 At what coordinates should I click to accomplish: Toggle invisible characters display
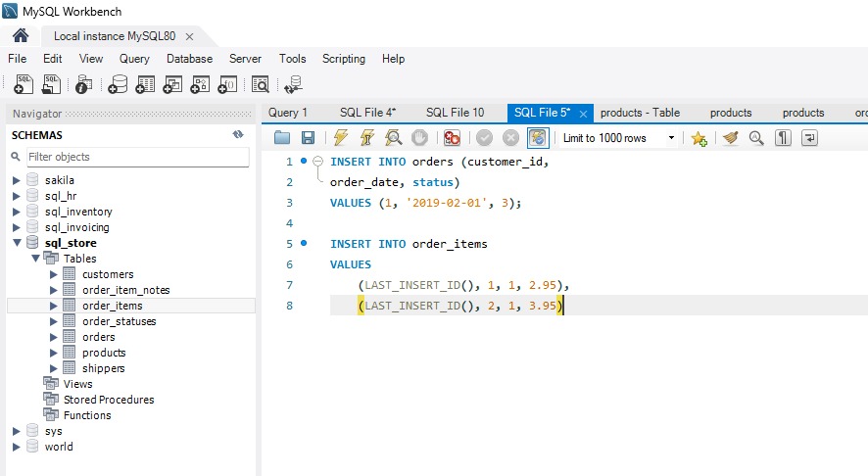tap(783, 138)
